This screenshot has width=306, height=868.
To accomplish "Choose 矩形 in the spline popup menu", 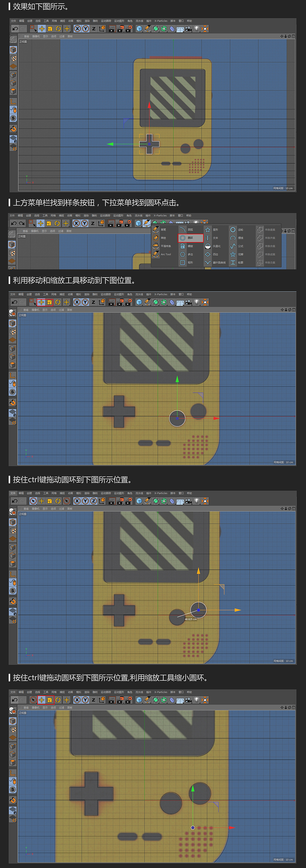I will click(191, 262).
